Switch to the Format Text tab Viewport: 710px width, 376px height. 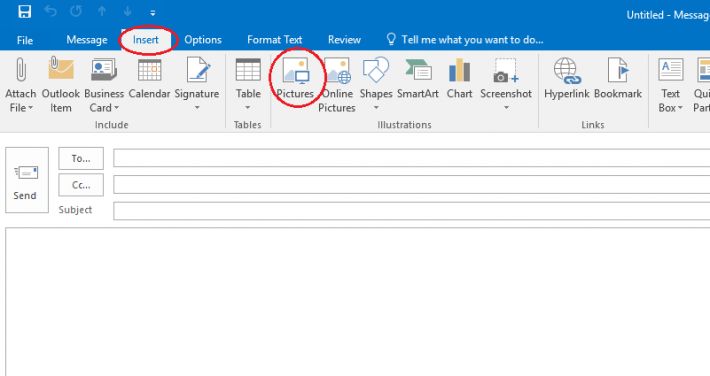click(274, 40)
